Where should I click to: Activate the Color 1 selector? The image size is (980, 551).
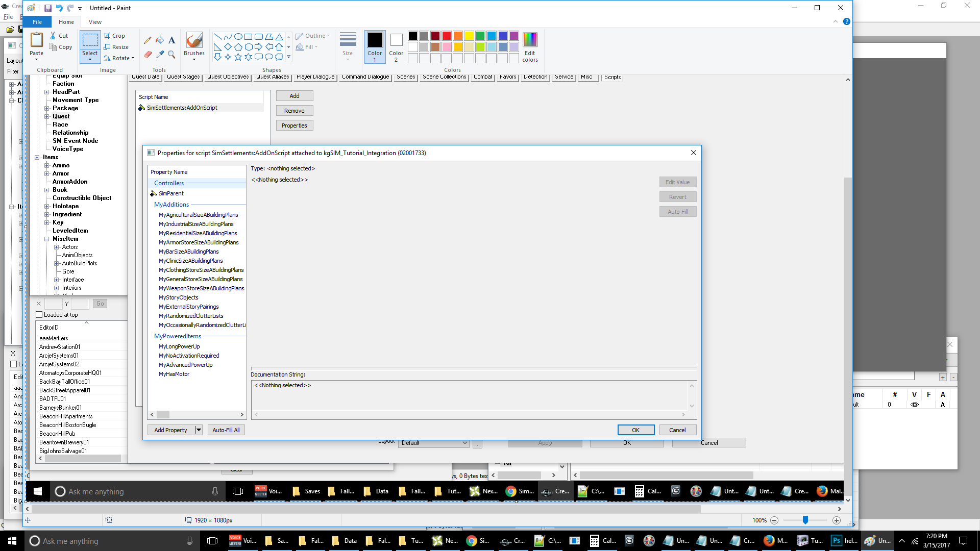pos(375,47)
